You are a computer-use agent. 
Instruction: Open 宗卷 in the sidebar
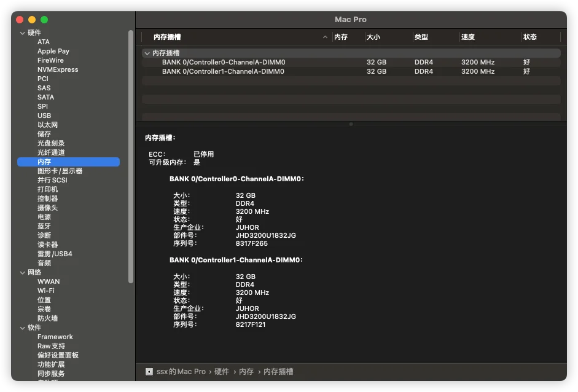pos(44,310)
